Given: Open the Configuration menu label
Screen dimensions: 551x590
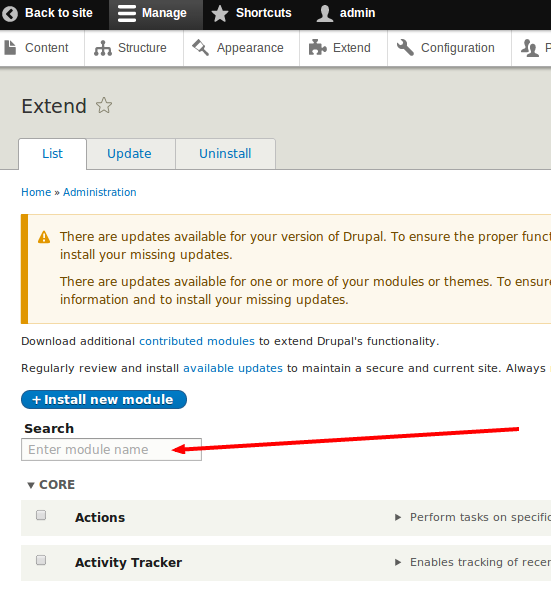Looking at the screenshot, I should 458,48.
